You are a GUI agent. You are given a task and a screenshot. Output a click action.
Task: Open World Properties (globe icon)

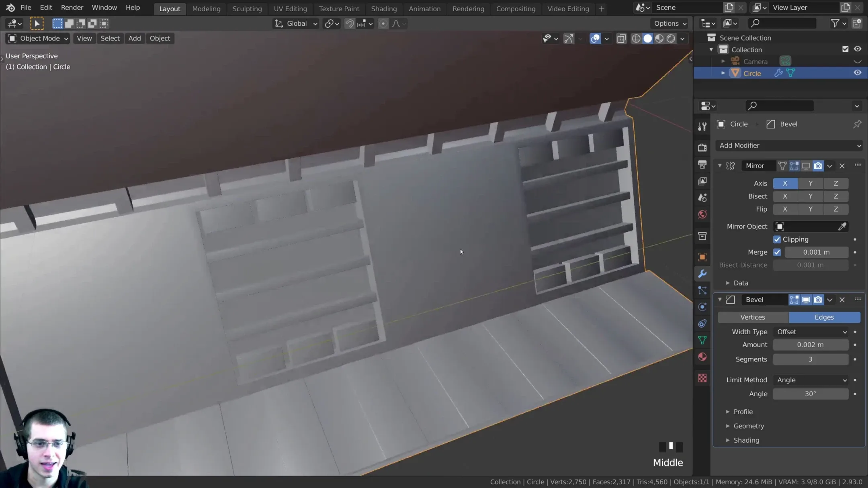[x=702, y=214]
